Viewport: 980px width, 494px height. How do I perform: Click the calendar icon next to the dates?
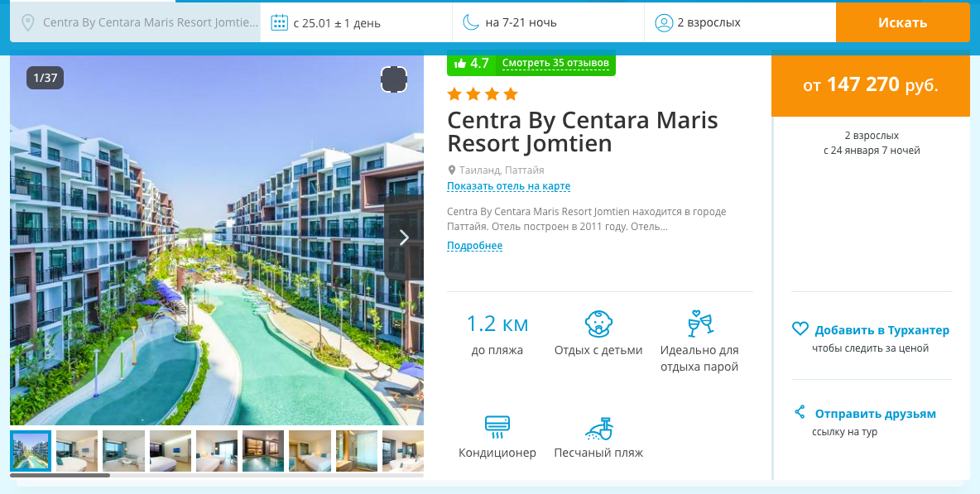[x=280, y=23]
